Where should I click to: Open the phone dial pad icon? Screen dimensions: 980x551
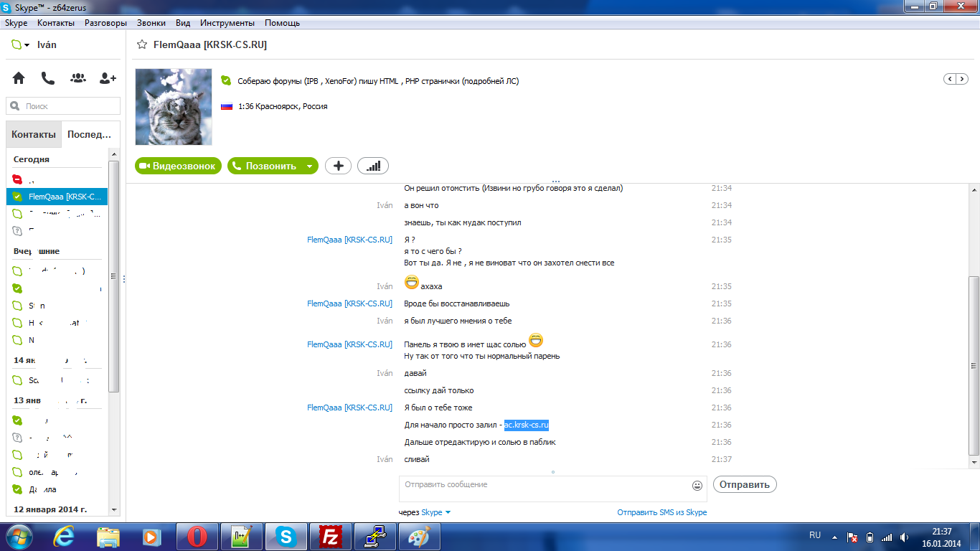click(48, 78)
